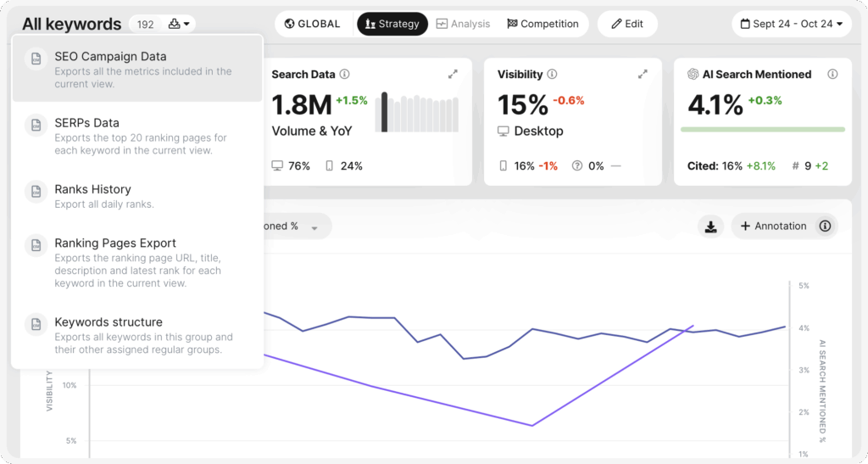
Task: Open the Sept 24 - Oct 24 date range dropdown
Action: point(791,24)
